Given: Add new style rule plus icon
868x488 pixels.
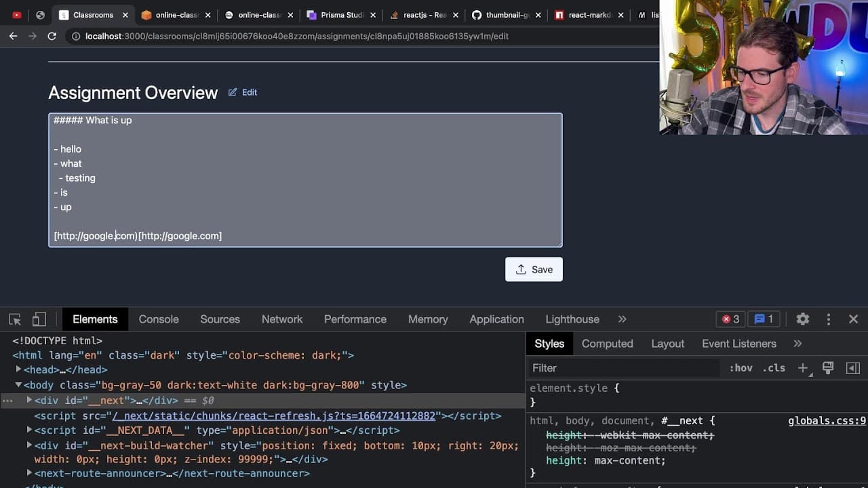Looking at the screenshot, I should [803, 368].
